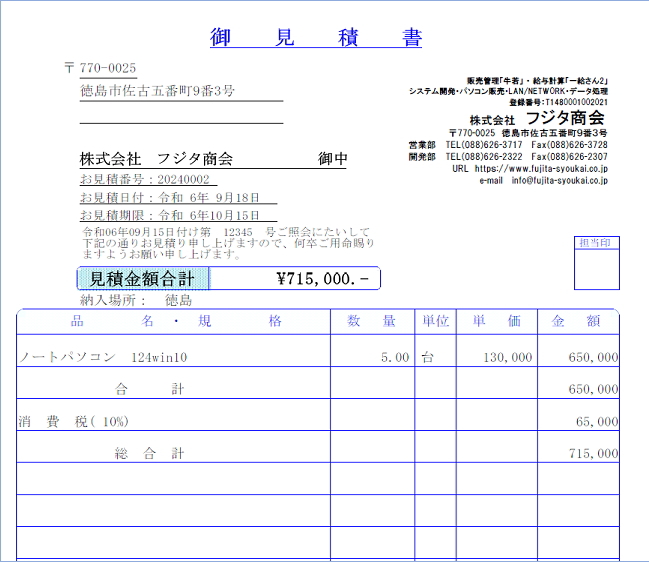Select postal code 770-0025 at top left
The height and width of the screenshot is (562, 649).
108,68
